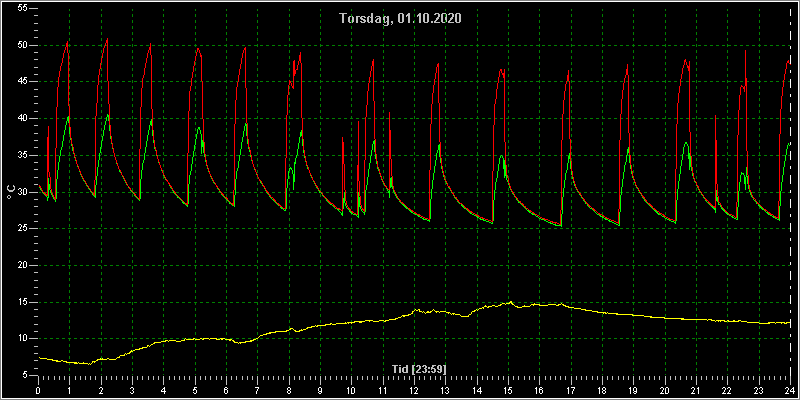Image resolution: width=800 pixels, height=400 pixels.
Task: Select hour 15 on the time axis
Action: (508, 390)
